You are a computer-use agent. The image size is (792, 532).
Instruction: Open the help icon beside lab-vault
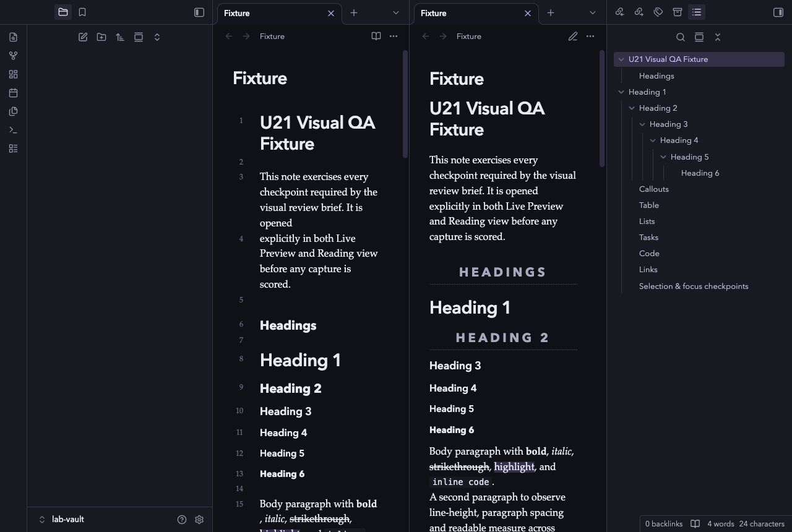pyautogui.click(x=182, y=520)
